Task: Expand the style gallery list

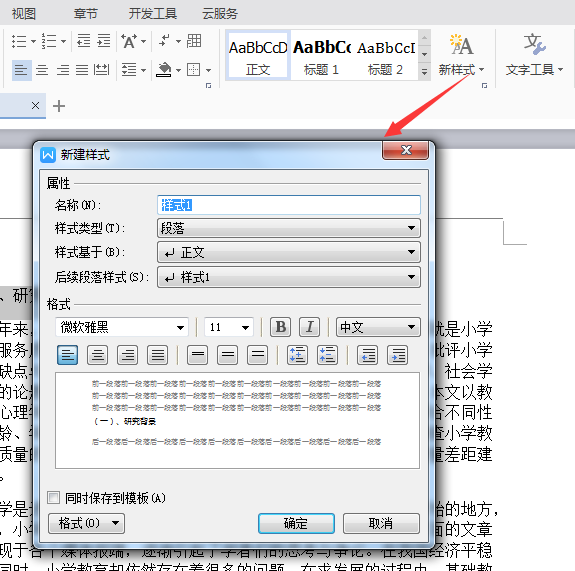Action: click(x=424, y=72)
